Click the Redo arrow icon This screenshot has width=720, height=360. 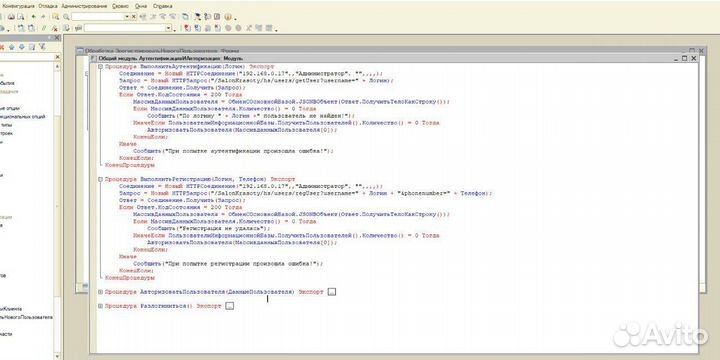click(43, 17)
